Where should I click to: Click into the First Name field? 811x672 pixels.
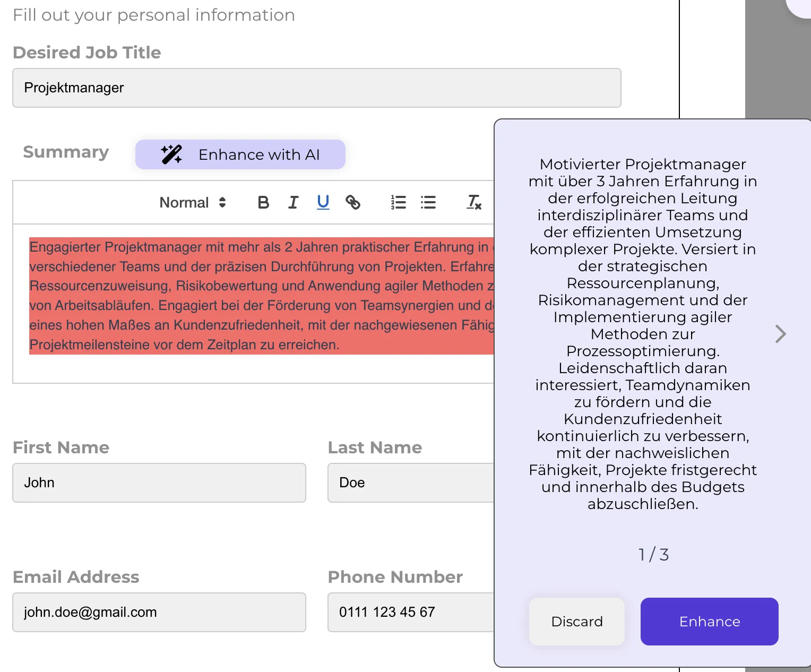(x=159, y=483)
